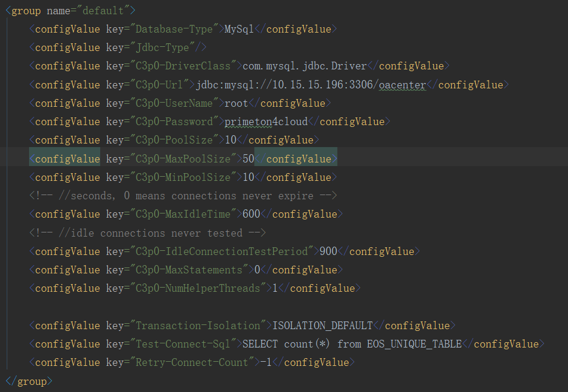
Task: Click SELECT count(*) in the test SQL
Action: (x=286, y=344)
